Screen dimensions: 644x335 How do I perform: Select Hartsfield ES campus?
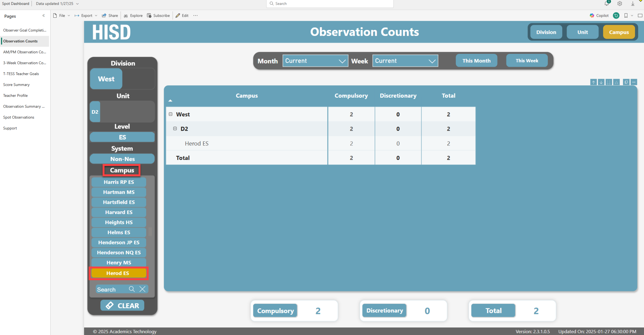[x=119, y=202]
